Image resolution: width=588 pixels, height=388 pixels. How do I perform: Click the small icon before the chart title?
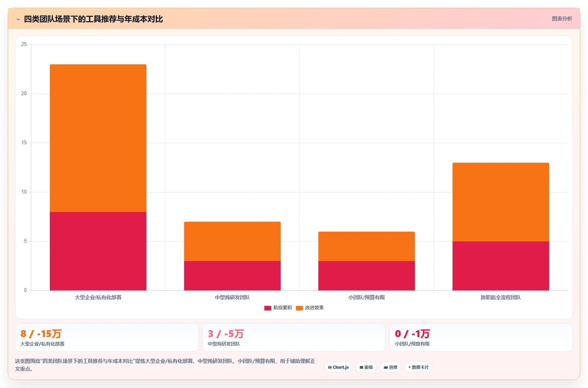point(18,19)
